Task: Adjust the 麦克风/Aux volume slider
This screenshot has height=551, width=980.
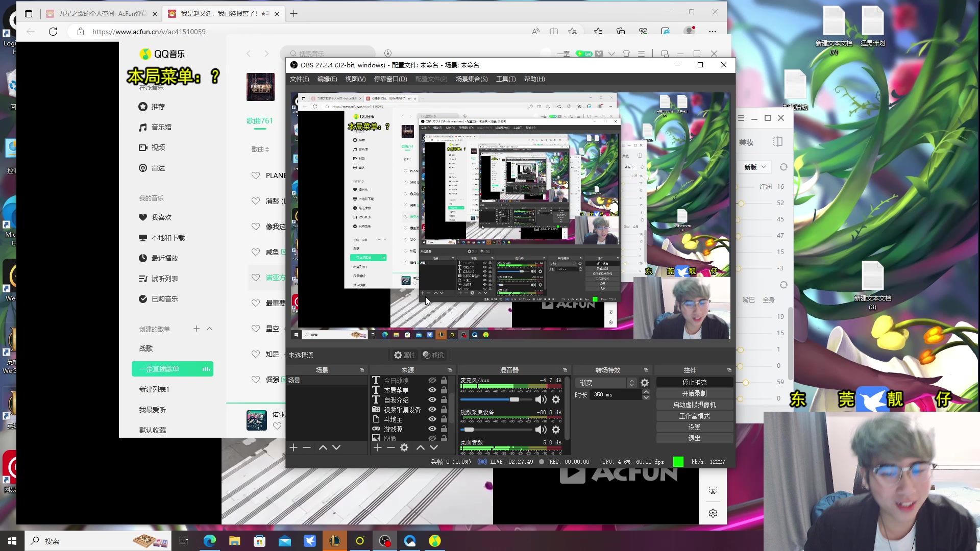Action: pyautogui.click(x=514, y=399)
